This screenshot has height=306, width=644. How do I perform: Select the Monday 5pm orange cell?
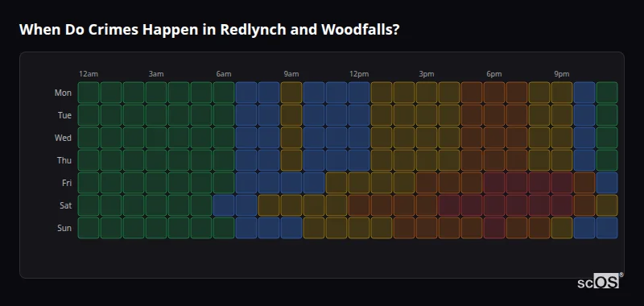tap(472, 93)
